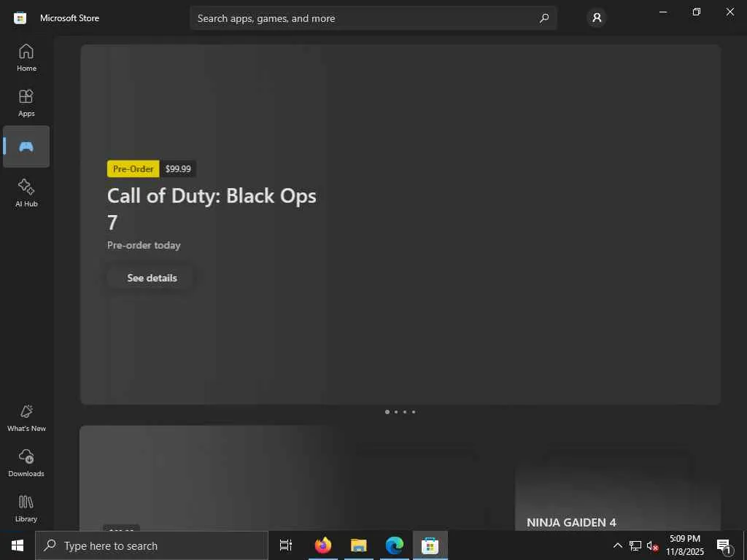The width and height of the screenshot is (747, 560).
Task: Click the search magnifier icon in Store
Action: tap(544, 18)
